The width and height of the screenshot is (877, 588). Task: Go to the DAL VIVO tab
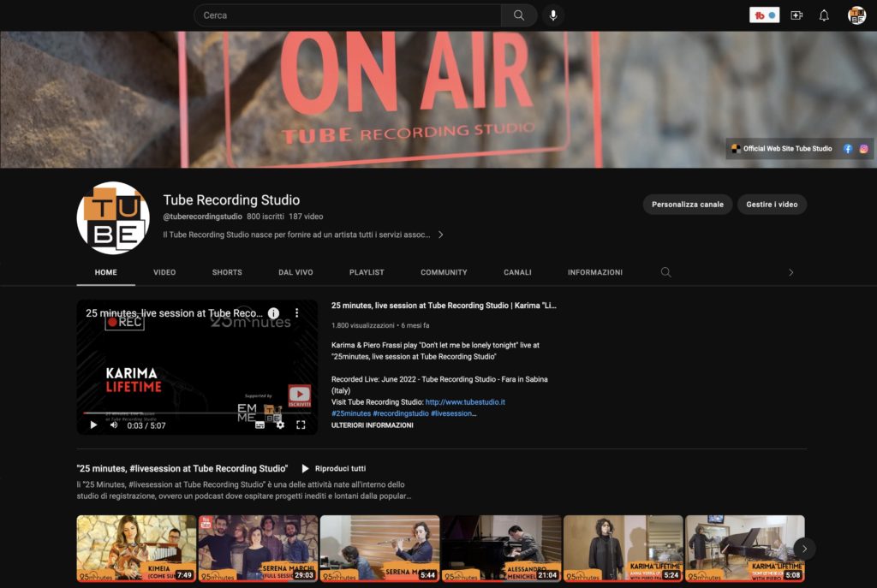pos(295,272)
